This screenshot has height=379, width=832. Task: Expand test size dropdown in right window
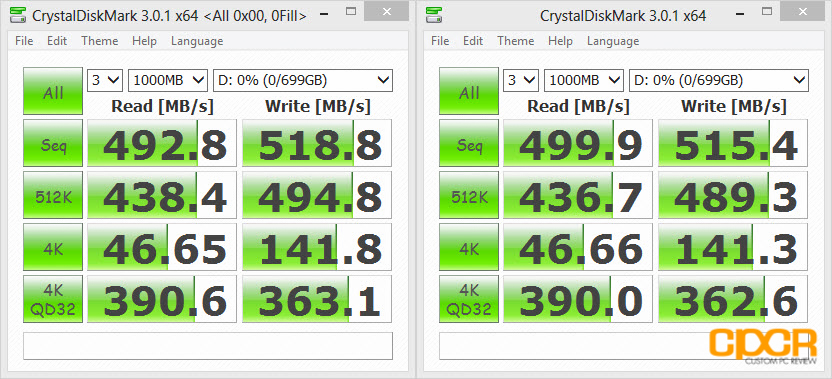[x=584, y=80]
